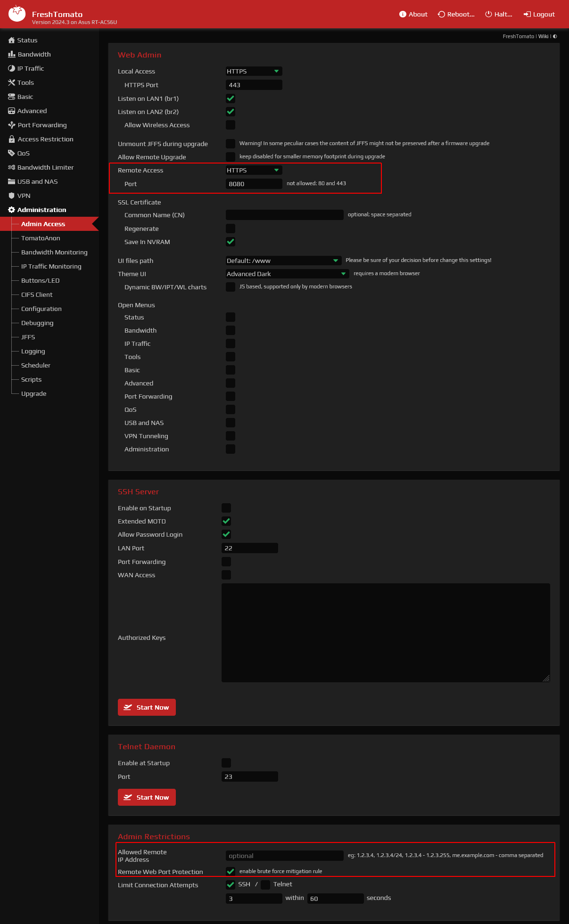Click the Reboot circular arrow icon
Image resolution: width=569 pixels, height=924 pixels.
[441, 14]
